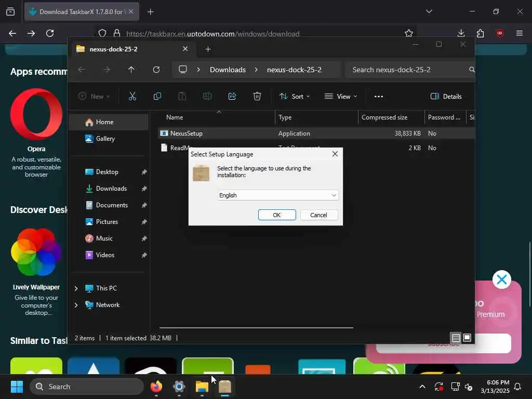The height and width of the screenshot is (399, 532).
Task: Click Cancel in Select Setup Language
Action: [318, 215]
